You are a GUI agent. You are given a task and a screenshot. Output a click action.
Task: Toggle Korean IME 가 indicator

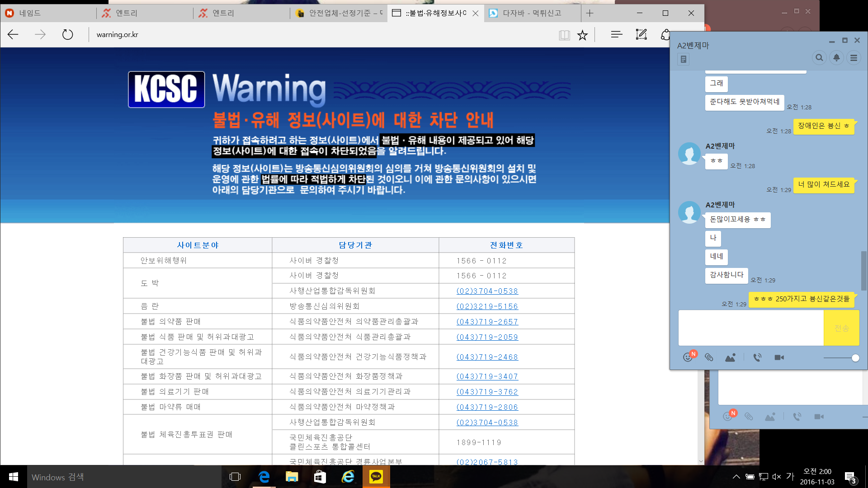pyautogui.click(x=790, y=476)
